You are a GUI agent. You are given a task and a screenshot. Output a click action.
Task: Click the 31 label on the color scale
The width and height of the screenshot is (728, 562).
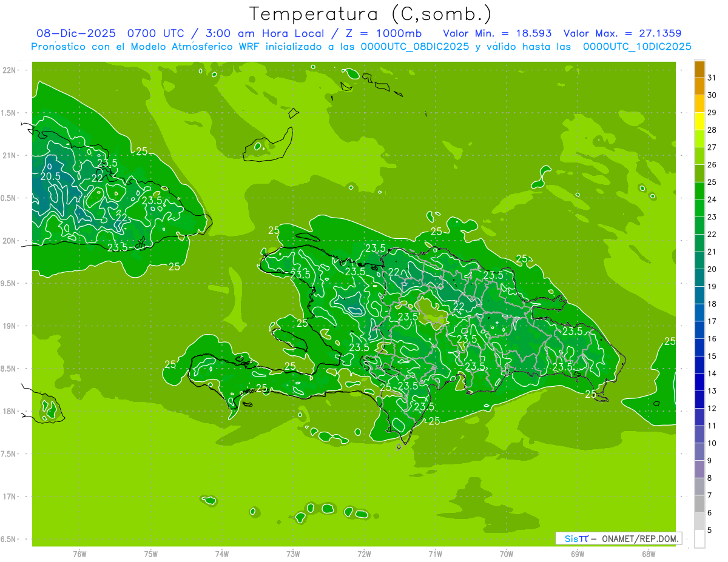tap(712, 78)
